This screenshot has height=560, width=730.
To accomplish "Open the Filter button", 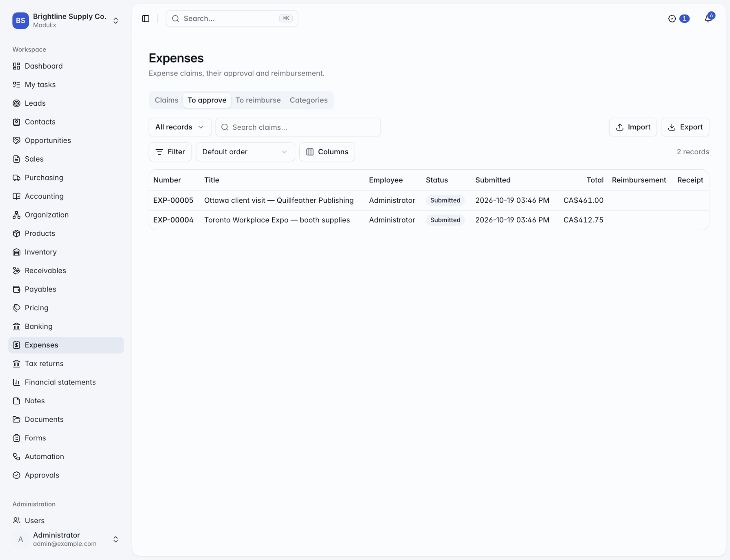I will click(170, 152).
